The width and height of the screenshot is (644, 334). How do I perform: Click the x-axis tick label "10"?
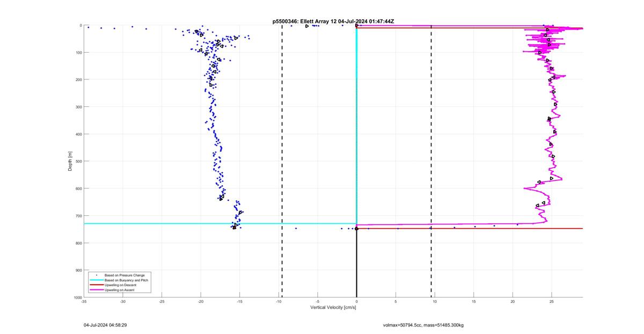point(435,302)
